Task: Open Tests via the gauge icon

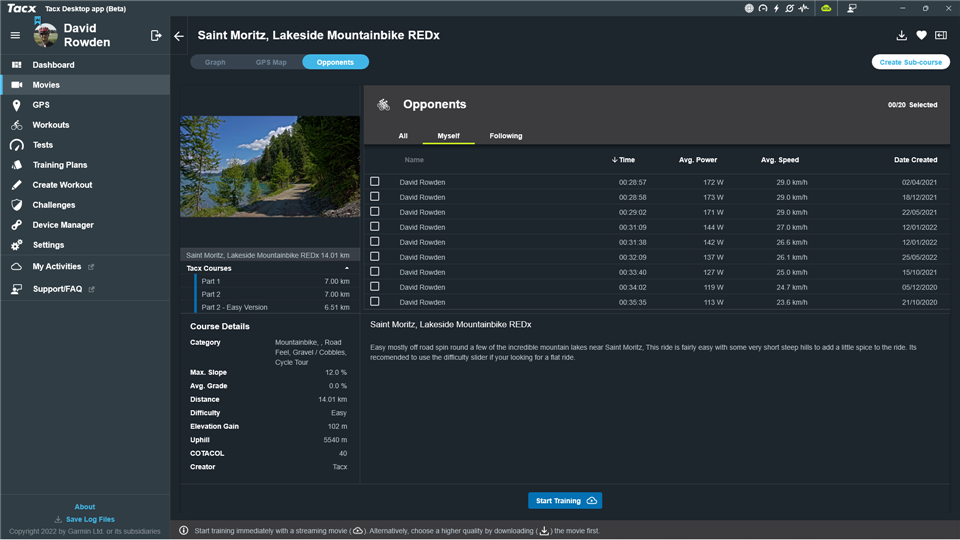Action: click(x=17, y=145)
